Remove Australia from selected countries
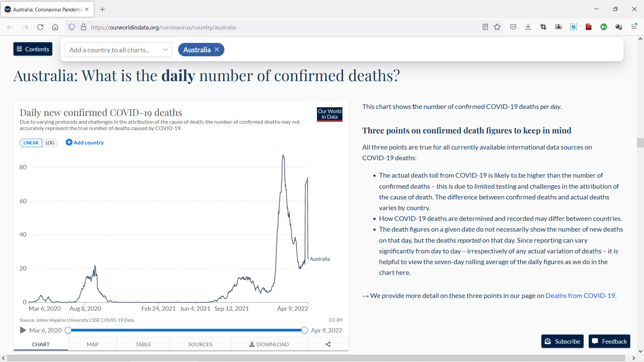This screenshot has width=644, height=362. pos(217,50)
